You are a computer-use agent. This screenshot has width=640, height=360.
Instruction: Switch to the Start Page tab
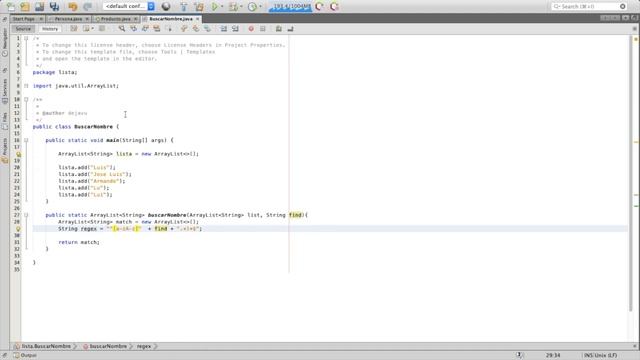pos(24,19)
